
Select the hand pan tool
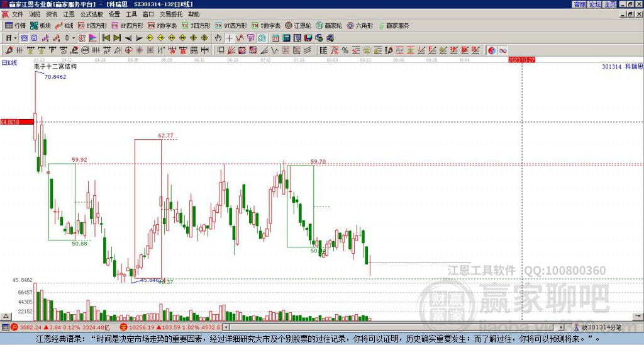[218, 38]
